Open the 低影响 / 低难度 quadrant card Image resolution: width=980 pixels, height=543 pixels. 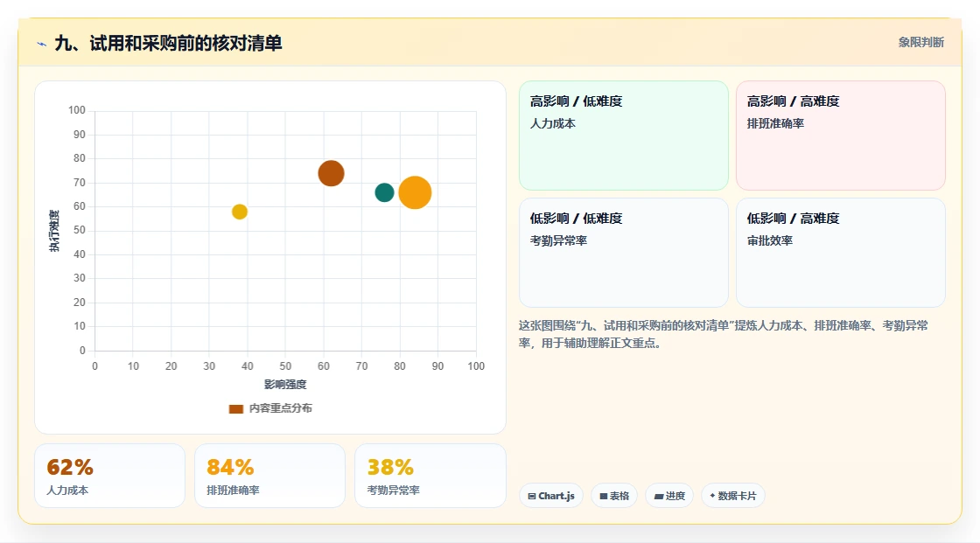[624, 253]
